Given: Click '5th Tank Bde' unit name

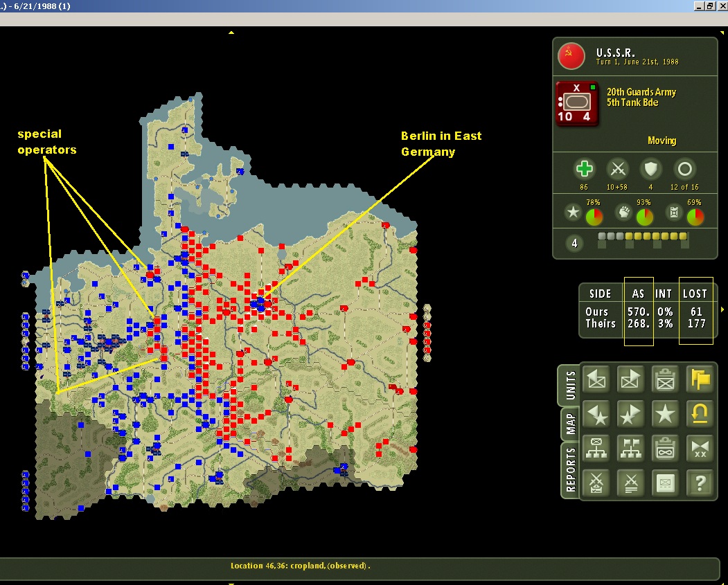Looking at the screenshot, I should tap(632, 102).
